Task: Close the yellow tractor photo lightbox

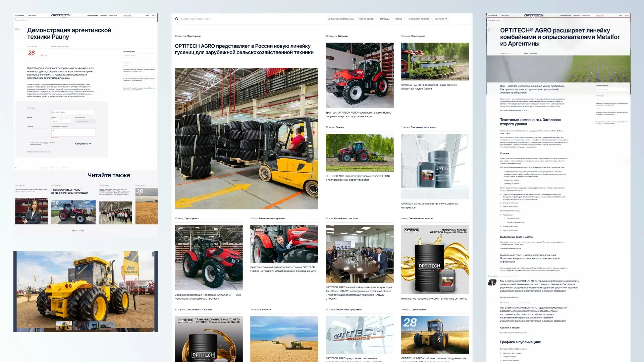Action: (x=155, y=254)
